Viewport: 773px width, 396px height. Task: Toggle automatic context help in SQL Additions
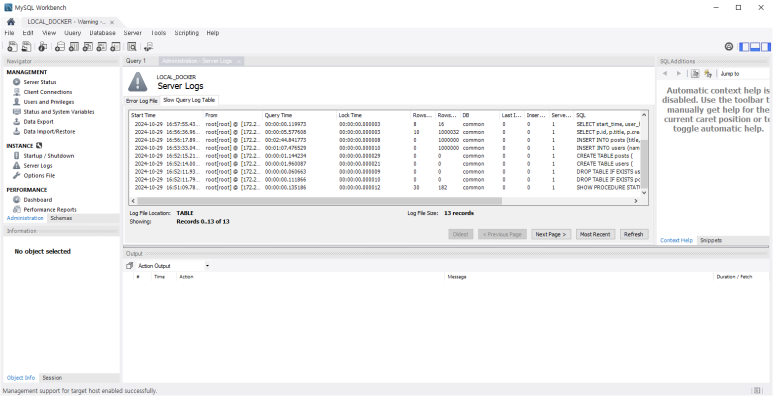(x=708, y=73)
